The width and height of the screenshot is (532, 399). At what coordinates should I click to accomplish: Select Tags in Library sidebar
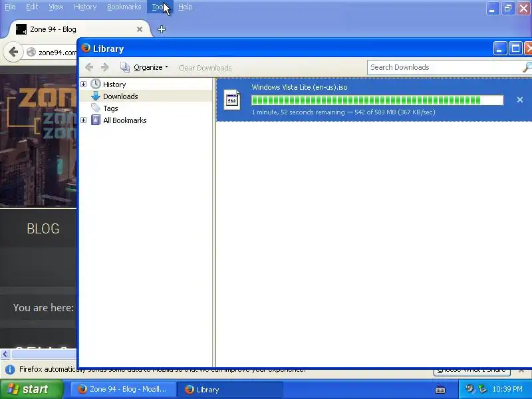click(110, 108)
